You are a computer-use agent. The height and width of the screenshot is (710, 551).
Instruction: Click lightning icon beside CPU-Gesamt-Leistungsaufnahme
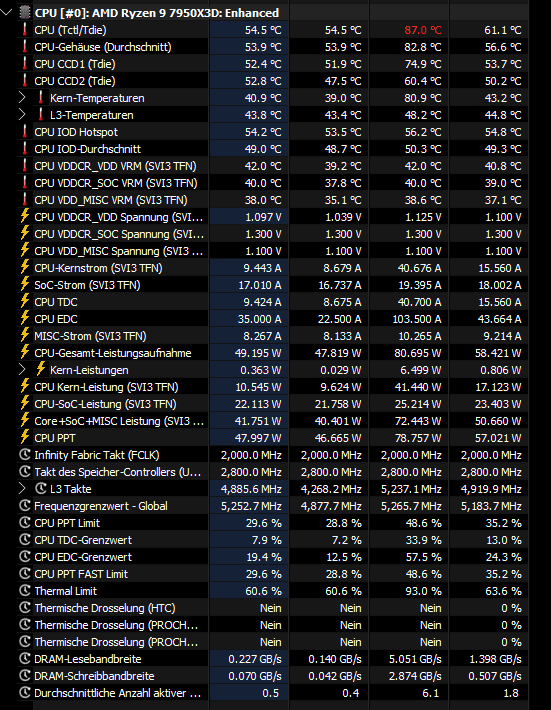[x=25, y=352]
